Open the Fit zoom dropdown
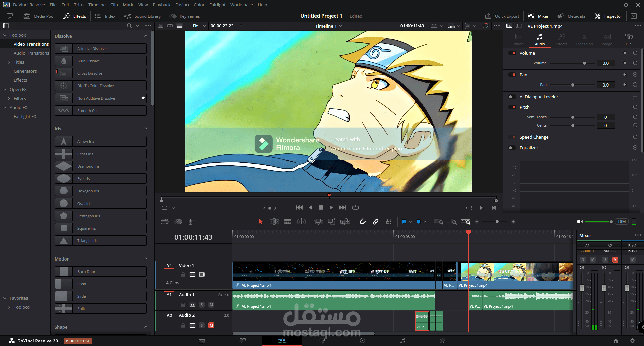 coord(199,26)
